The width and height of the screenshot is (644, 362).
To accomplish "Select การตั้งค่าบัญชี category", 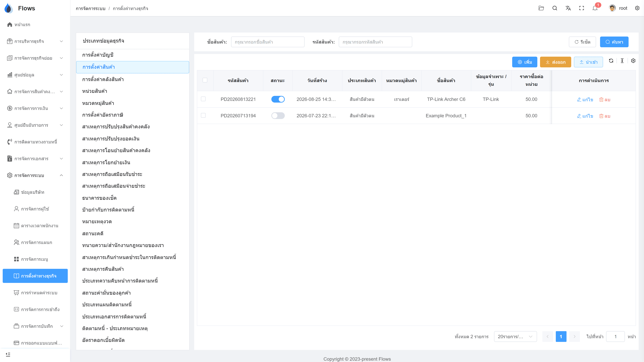I will click(132, 55).
